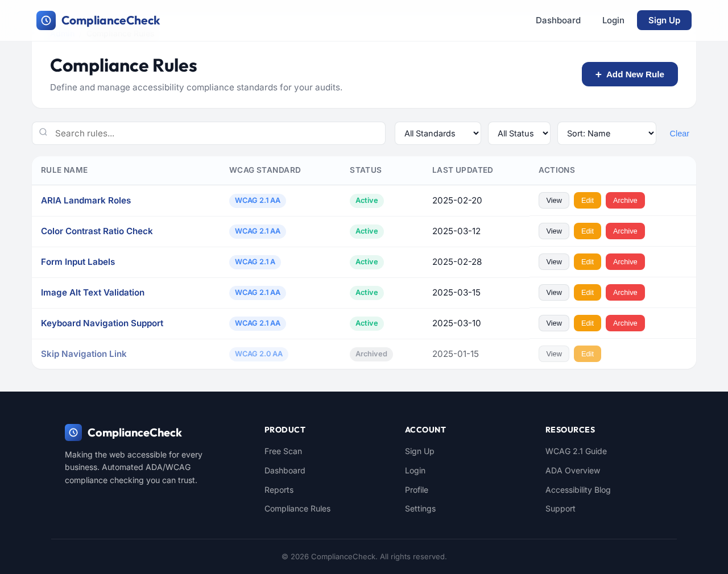Viewport: 728px width, 574px height.
Task: View the Keyboard Navigation Support rule
Action: 554,323
